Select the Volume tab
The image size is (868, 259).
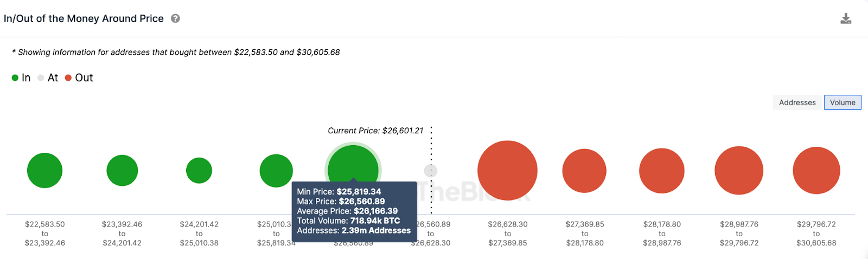(842, 102)
